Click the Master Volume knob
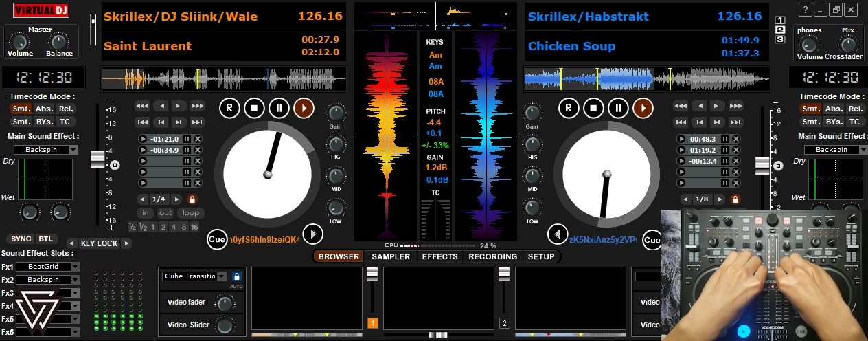 click(x=20, y=41)
